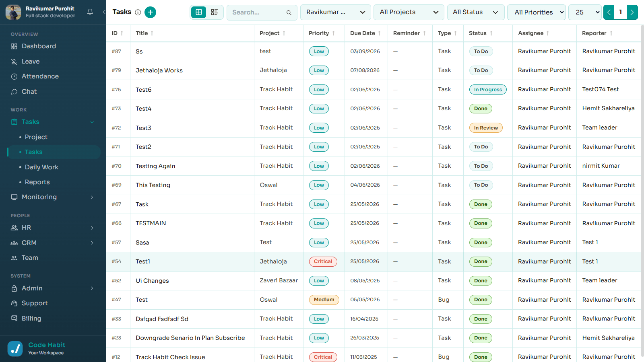Go to previous page arrow
This screenshot has width=644, height=362.
pyautogui.click(x=609, y=12)
